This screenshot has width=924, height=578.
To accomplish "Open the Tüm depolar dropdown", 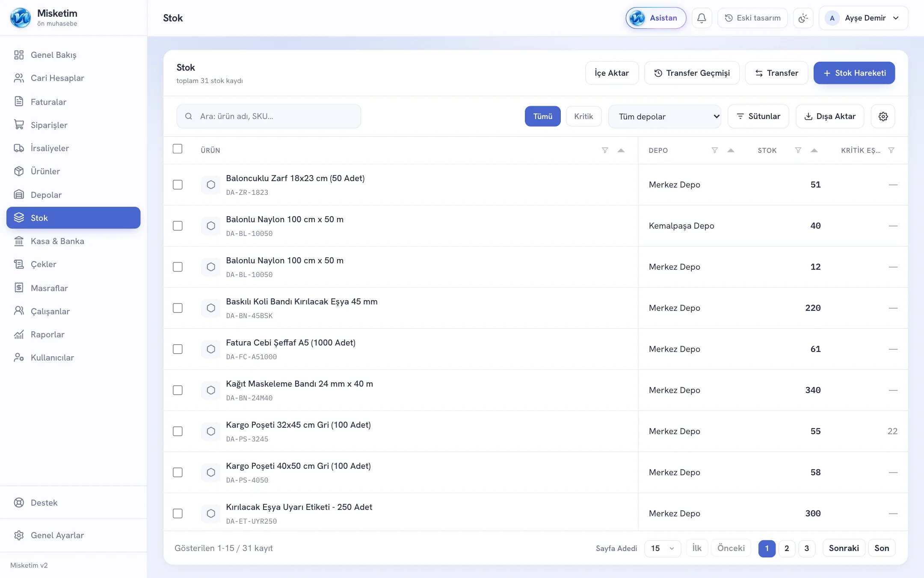I will click(665, 116).
